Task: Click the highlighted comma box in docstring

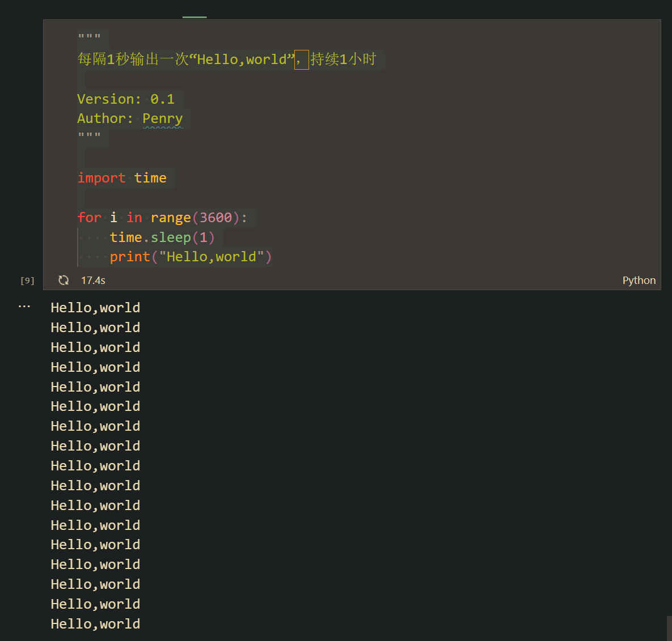Action: click(x=301, y=60)
